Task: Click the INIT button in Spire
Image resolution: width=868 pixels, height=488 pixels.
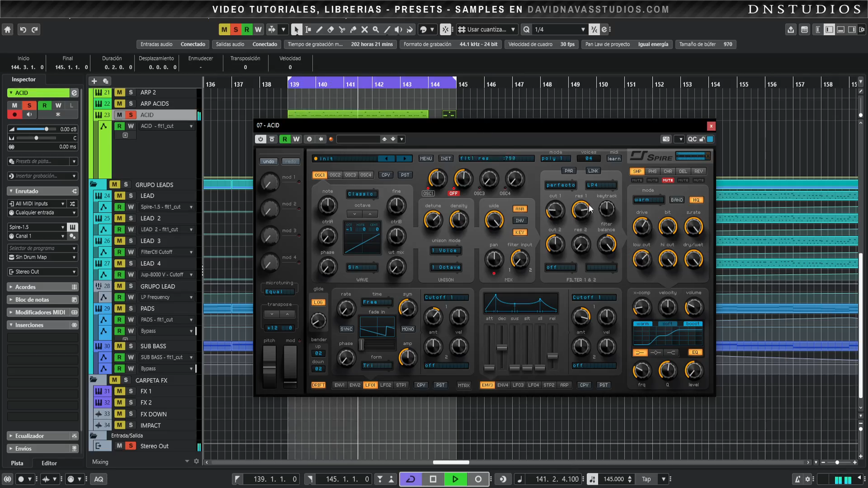Action: [x=445, y=158]
